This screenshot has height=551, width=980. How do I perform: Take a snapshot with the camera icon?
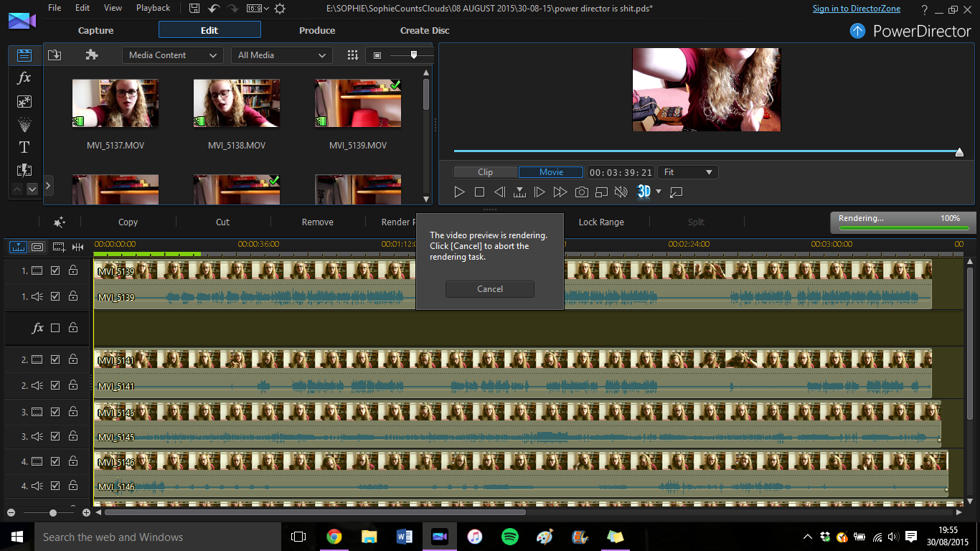pos(581,192)
